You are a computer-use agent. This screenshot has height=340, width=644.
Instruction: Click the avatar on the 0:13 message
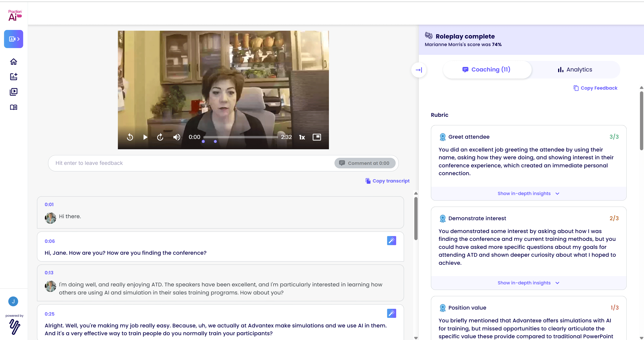tap(50, 286)
